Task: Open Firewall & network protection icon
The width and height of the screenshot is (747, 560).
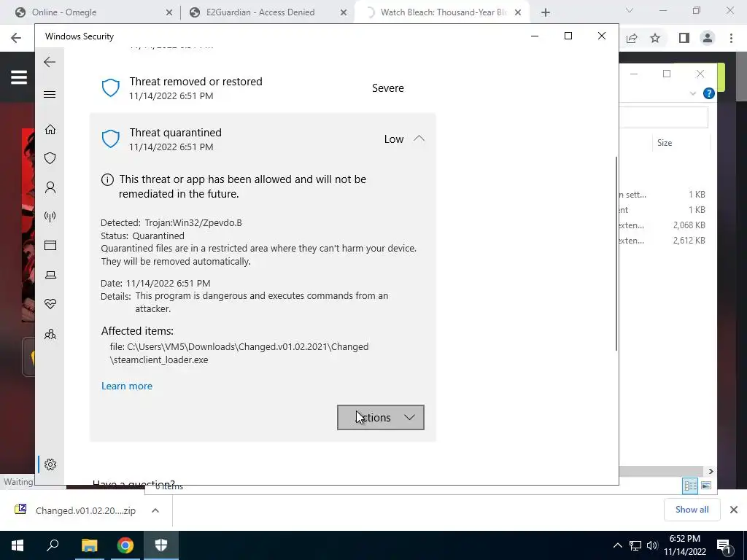Action: tap(50, 217)
